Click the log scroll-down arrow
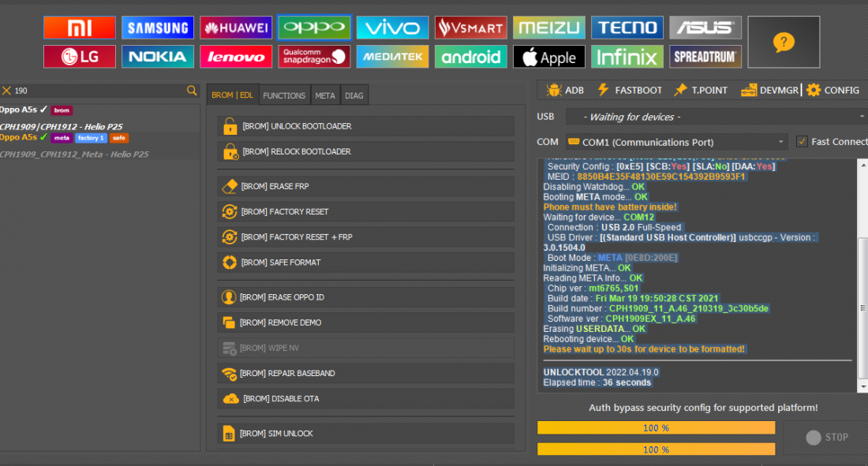The image size is (868, 466). pos(862,387)
